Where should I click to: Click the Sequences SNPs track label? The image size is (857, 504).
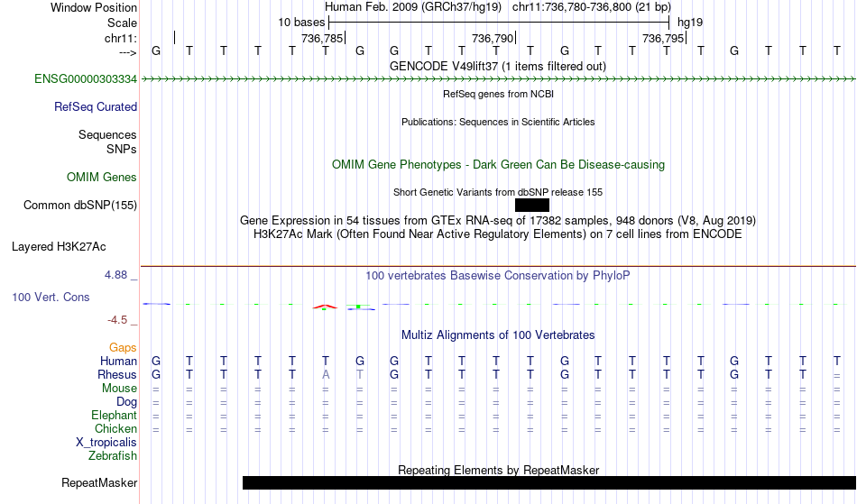pyautogui.click(x=107, y=142)
